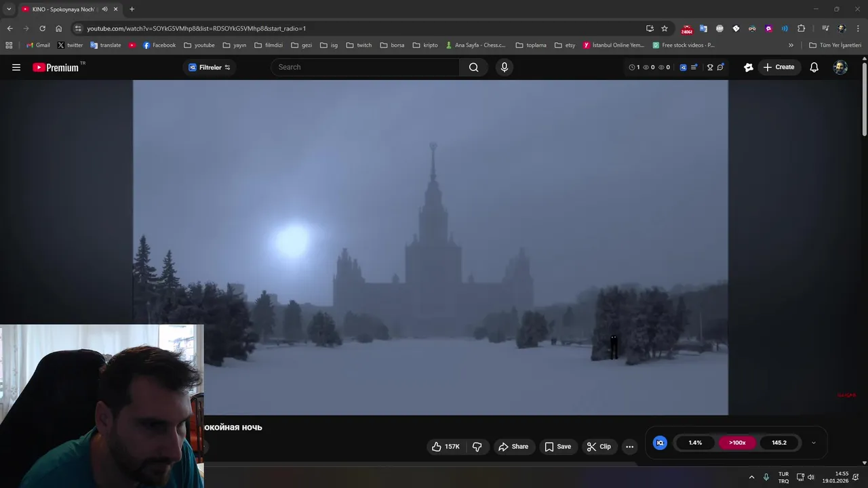Click the 145.2 stat pill

coord(779,443)
